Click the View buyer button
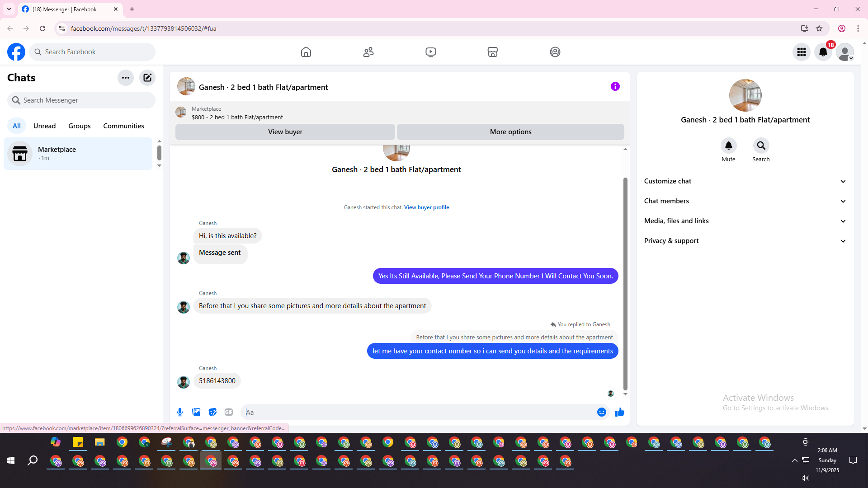The width and height of the screenshot is (868, 488). [285, 132]
